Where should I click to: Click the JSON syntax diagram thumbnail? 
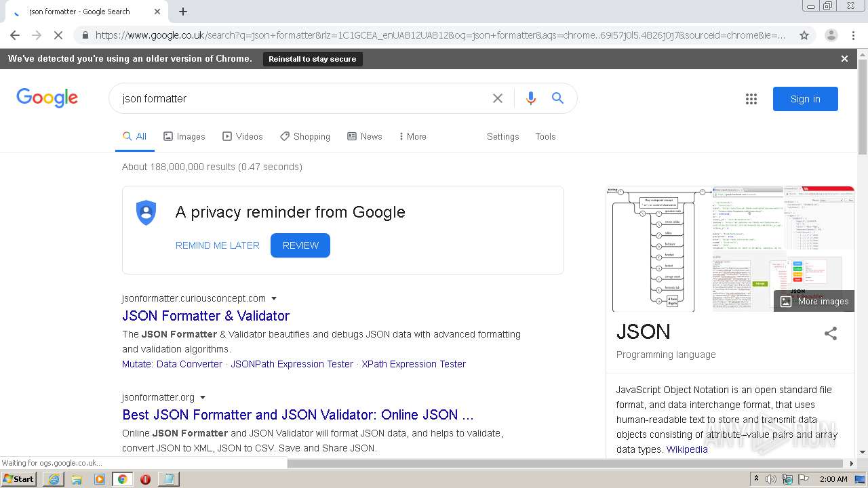click(658, 249)
